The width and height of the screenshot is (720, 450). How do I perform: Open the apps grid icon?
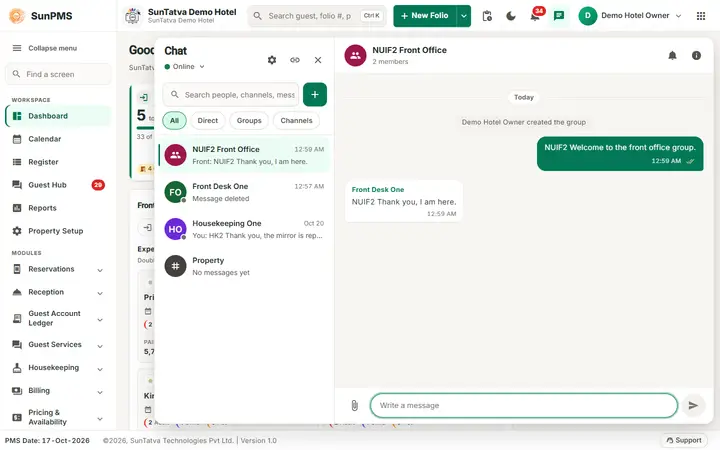pyautogui.click(x=701, y=16)
